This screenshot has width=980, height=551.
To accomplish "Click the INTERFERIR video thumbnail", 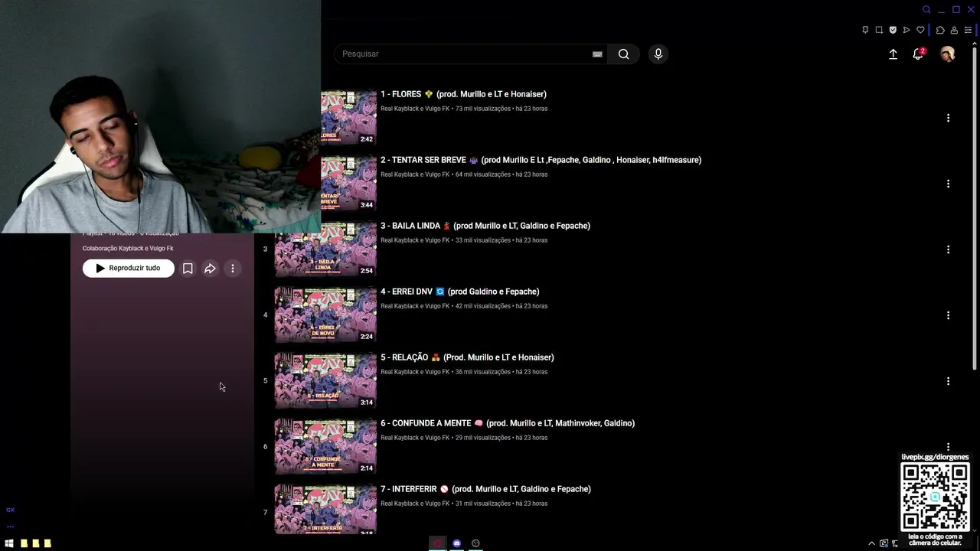I will [x=325, y=509].
